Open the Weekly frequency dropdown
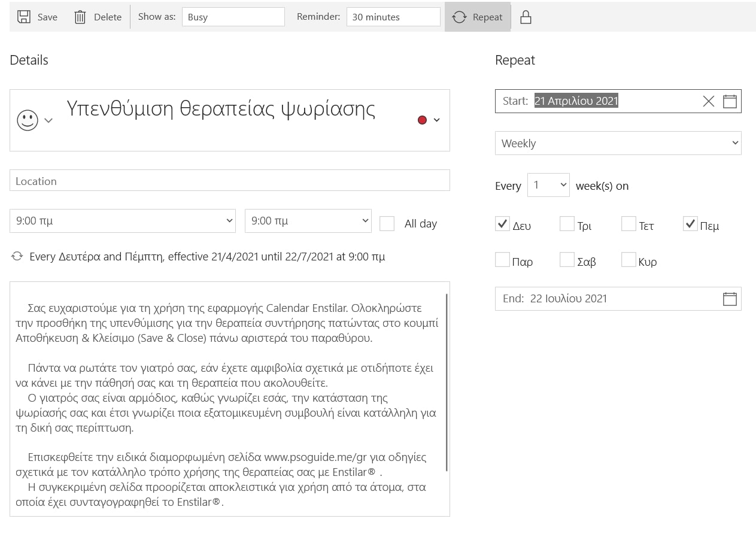The image size is (756, 534). tap(618, 143)
